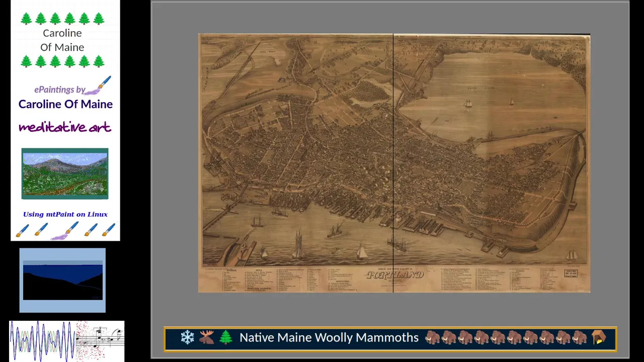644x362 pixels.
Task: Click the "PORTLAND" title on the map
Action: [395, 275]
